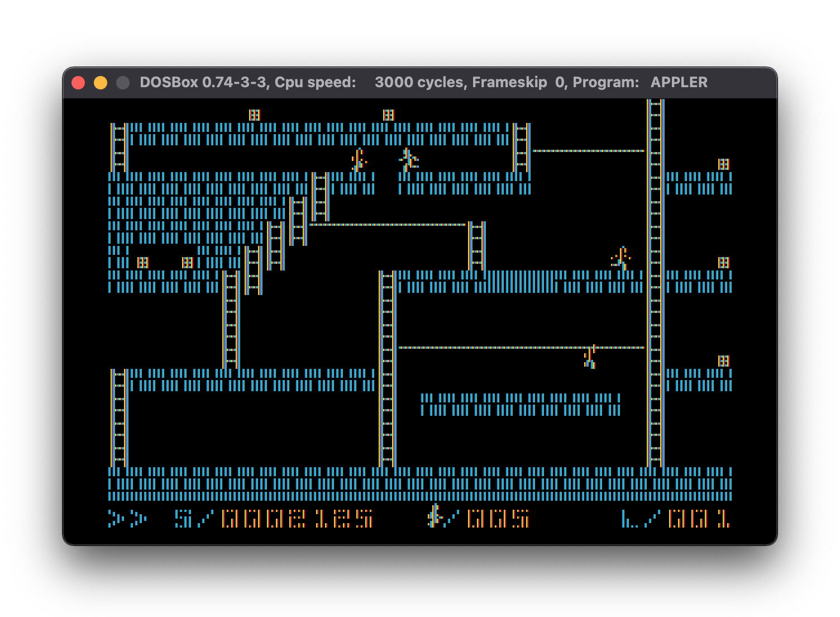This screenshot has height=617, width=840.
Task: Click the right running figure on the upper platform
Action: (x=408, y=160)
